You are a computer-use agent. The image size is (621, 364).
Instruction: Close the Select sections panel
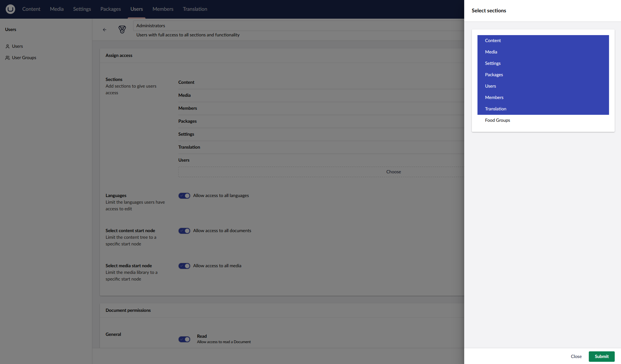click(x=576, y=356)
